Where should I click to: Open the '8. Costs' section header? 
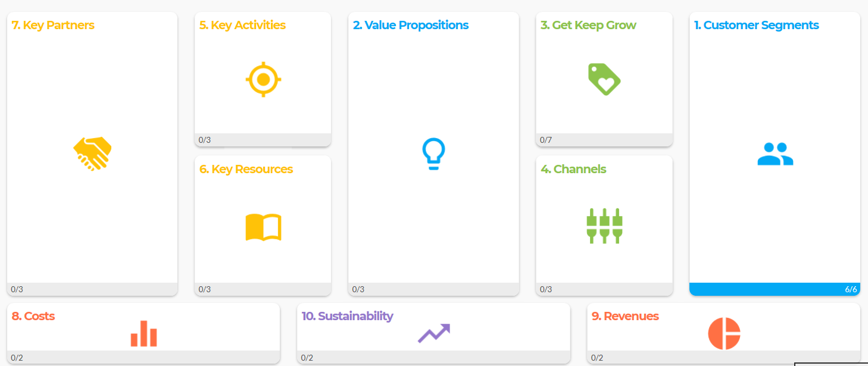[33, 316]
